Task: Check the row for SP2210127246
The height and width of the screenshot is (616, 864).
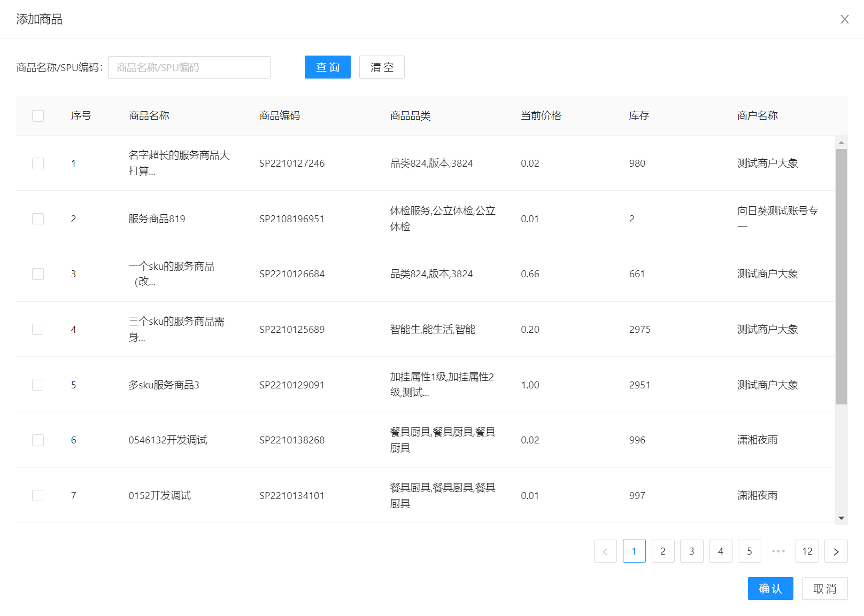Action: tap(38, 163)
